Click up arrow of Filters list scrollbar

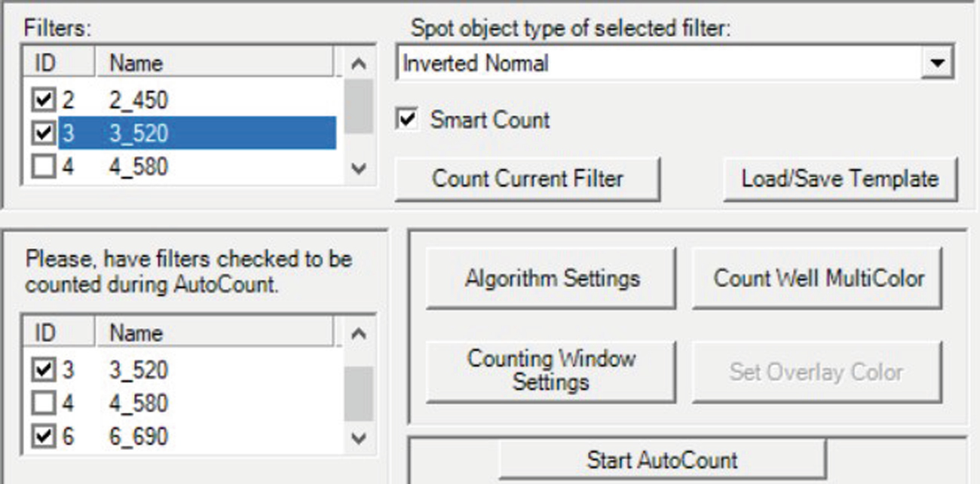pyautogui.click(x=360, y=64)
